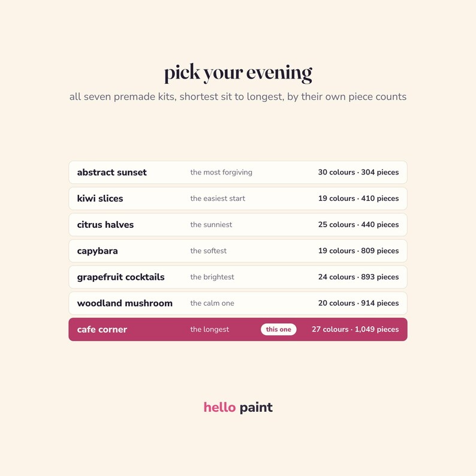Screen dimensions: 476x476
Task: Click the 'this one' badge
Action: pos(278,329)
